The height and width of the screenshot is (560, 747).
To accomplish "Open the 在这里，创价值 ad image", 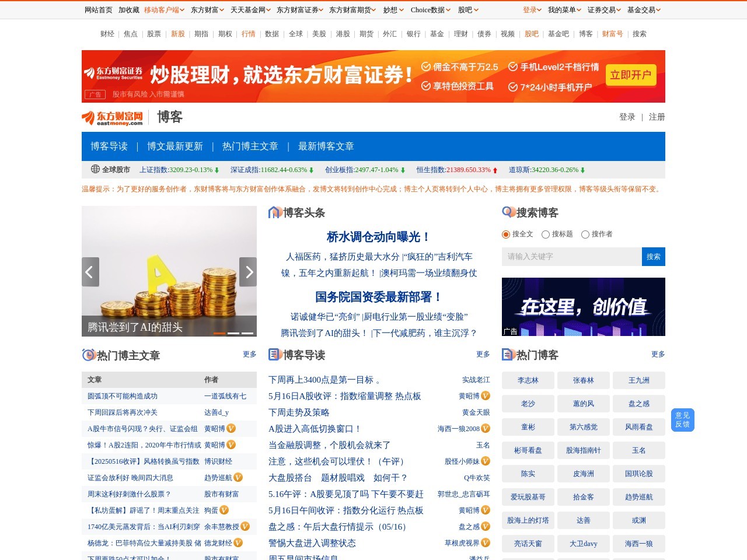I will (x=584, y=307).
